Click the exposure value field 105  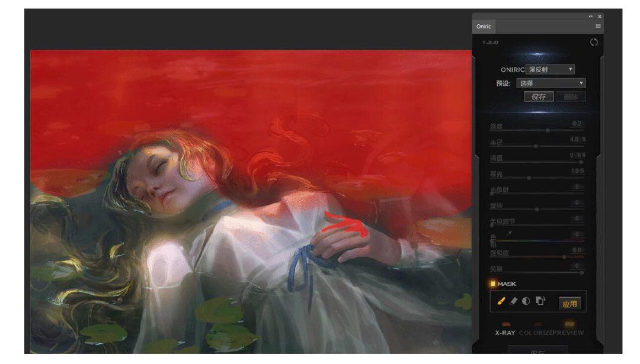click(577, 171)
